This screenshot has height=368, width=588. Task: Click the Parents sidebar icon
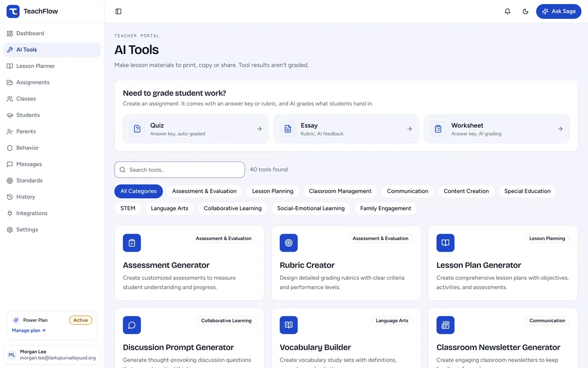coord(10,131)
